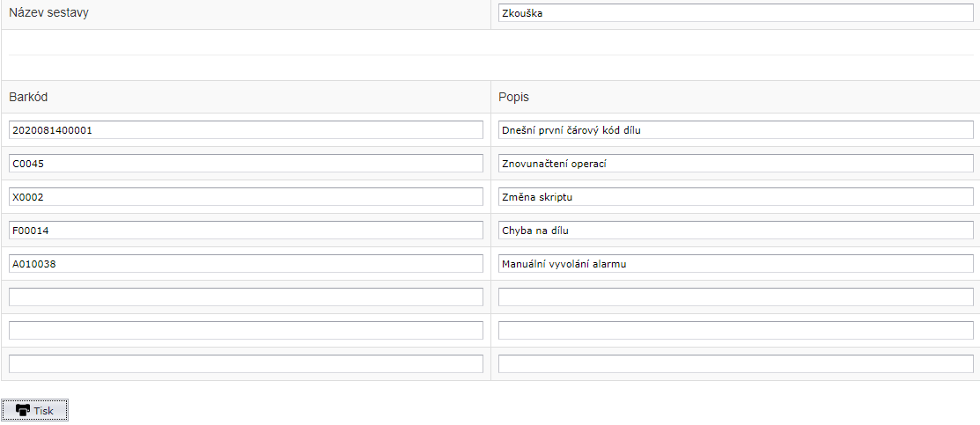Click description field 'Dnešní první čárový kód dílu'

pos(735,130)
